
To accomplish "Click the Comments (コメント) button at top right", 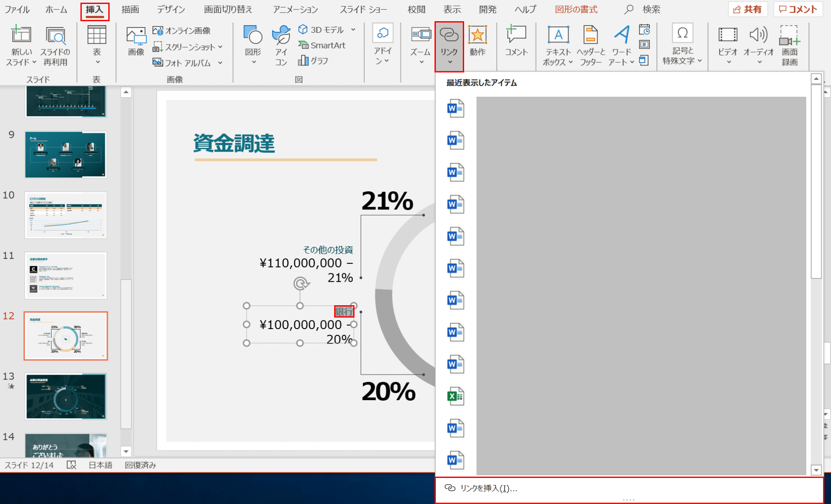I will click(x=798, y=9).
